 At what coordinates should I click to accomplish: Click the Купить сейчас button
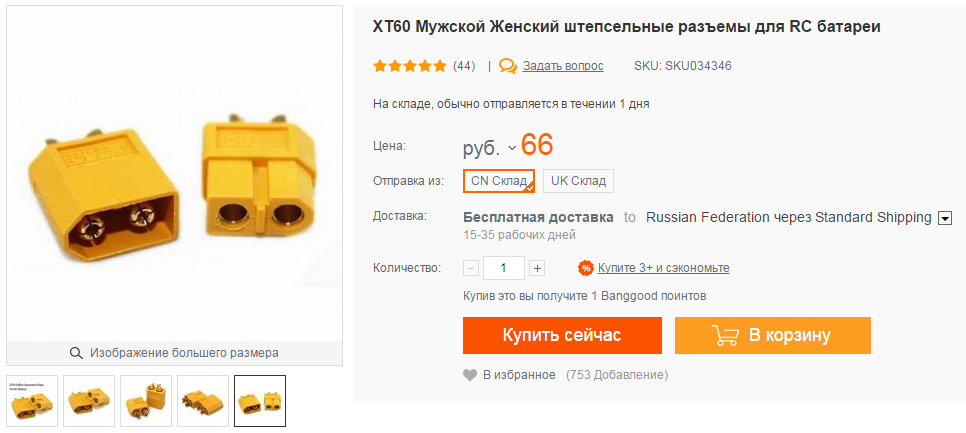coord(562,335)
